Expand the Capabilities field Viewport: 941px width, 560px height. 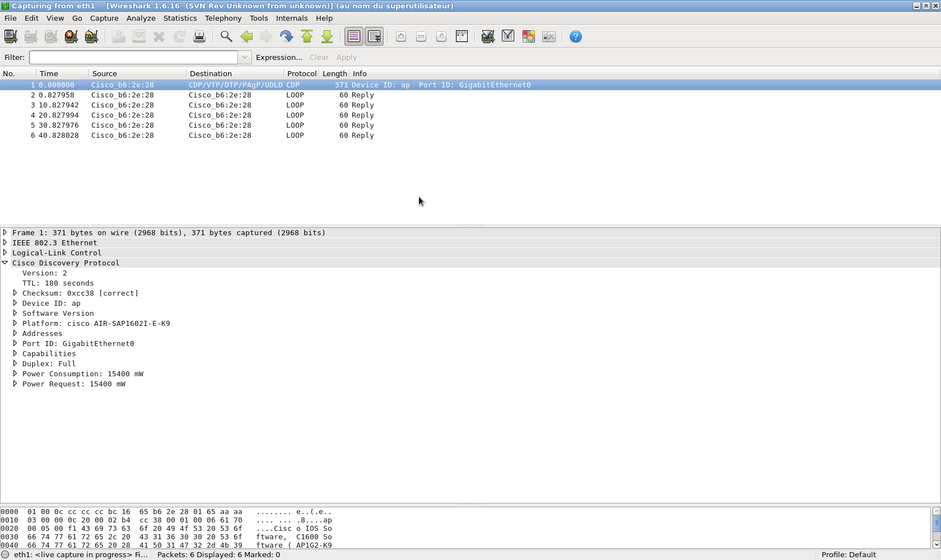pos(15,353)
